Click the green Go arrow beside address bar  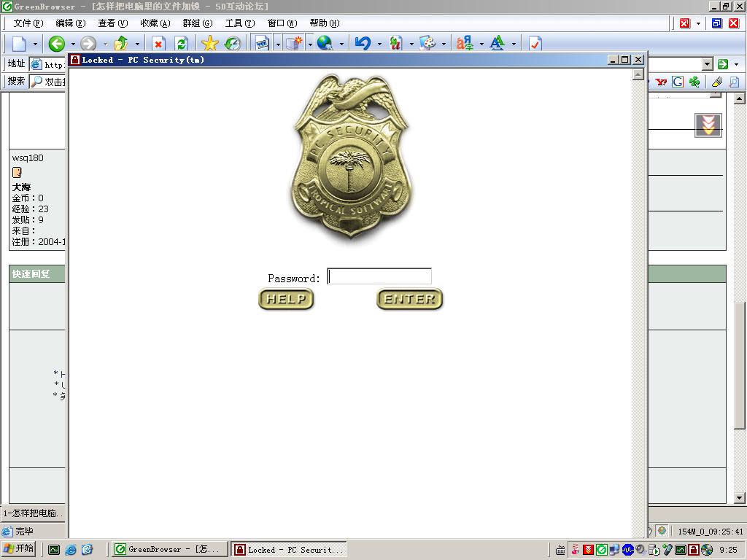point(723,64)
